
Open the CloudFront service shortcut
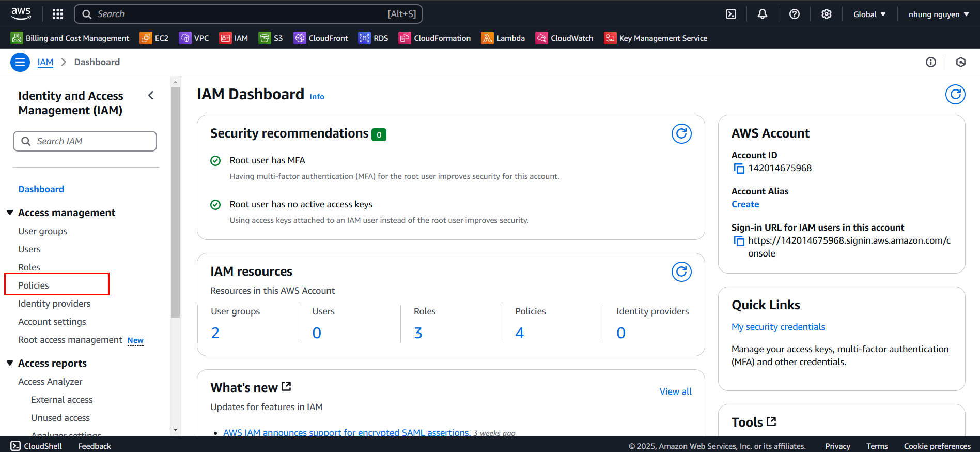point(321,38)
